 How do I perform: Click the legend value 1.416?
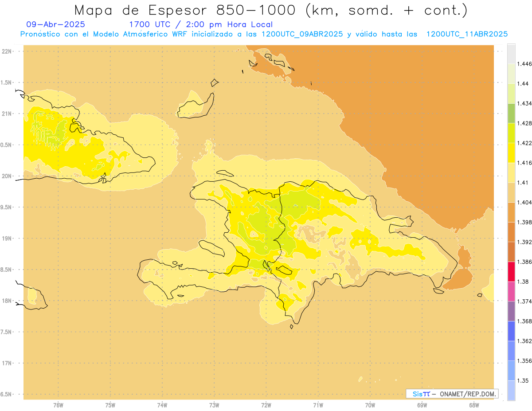click(524, 163)
